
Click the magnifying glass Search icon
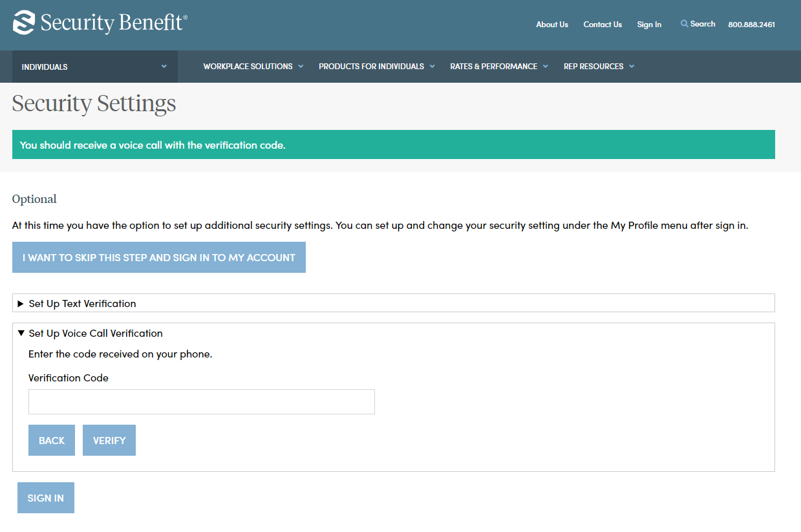[684, 24]
